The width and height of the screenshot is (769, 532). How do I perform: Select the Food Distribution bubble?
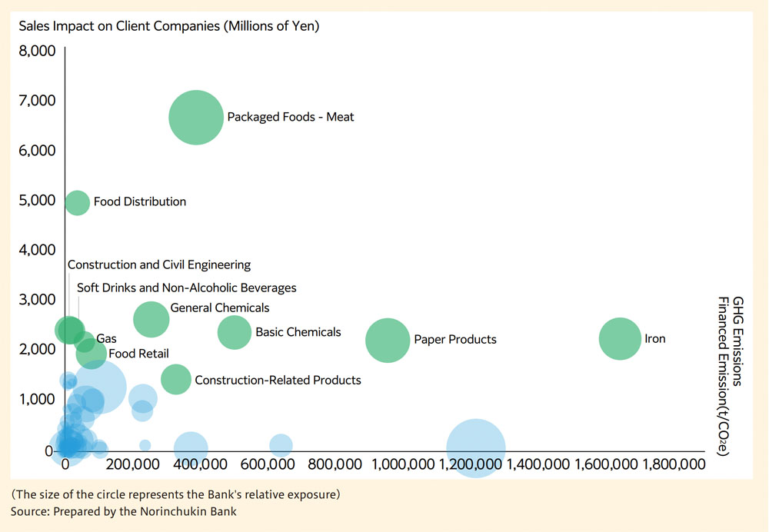[x=77, y=202]
